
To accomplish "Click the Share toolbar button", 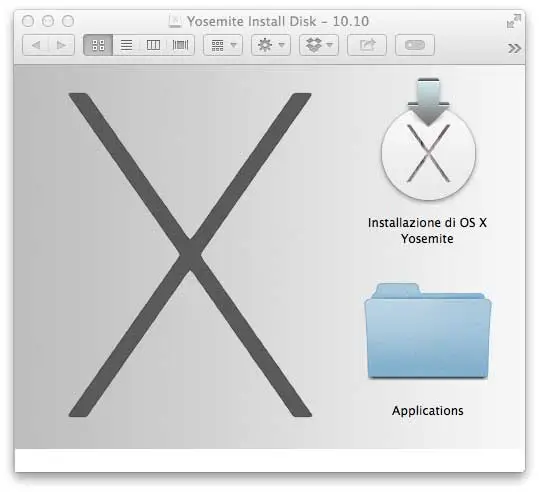I will pyautogui.click(x=367, y=45).
